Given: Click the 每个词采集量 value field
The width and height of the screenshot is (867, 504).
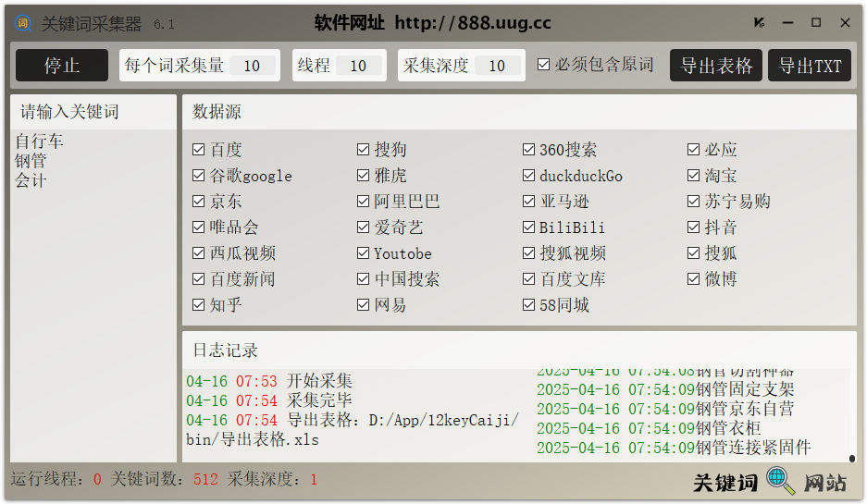Looking at the screenshot, I should coord(252,66).
